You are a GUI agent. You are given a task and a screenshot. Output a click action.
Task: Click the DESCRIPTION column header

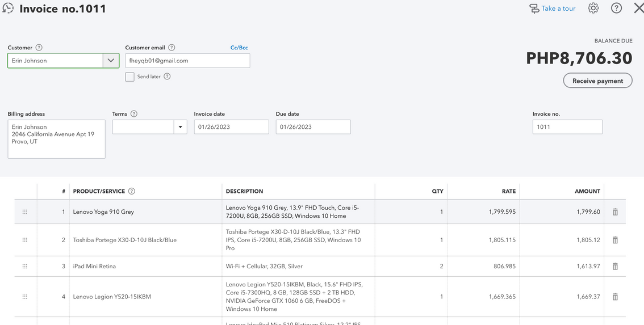click(x=244, y=191)
